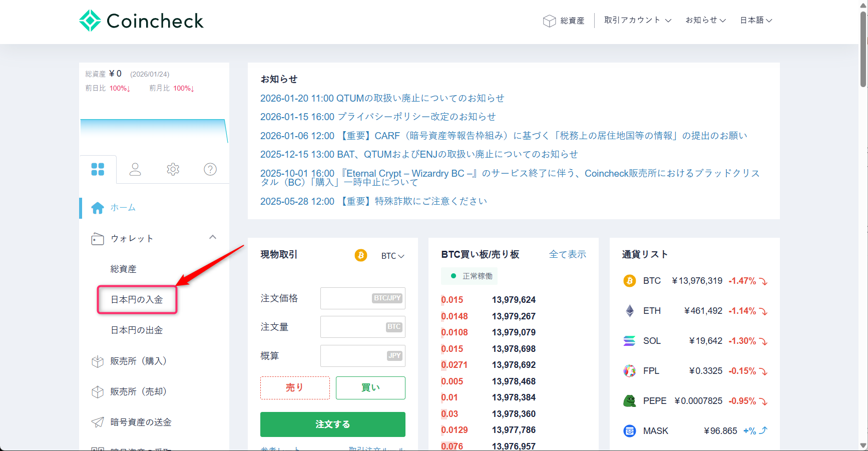Collapse the ウォレット section chevron
The image size is (868, 451).
pyautogui.click(x=213, y=237)
